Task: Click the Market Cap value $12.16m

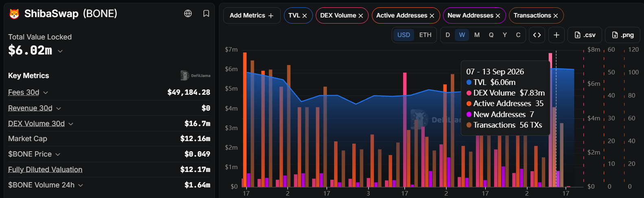Action: (195, 139)
